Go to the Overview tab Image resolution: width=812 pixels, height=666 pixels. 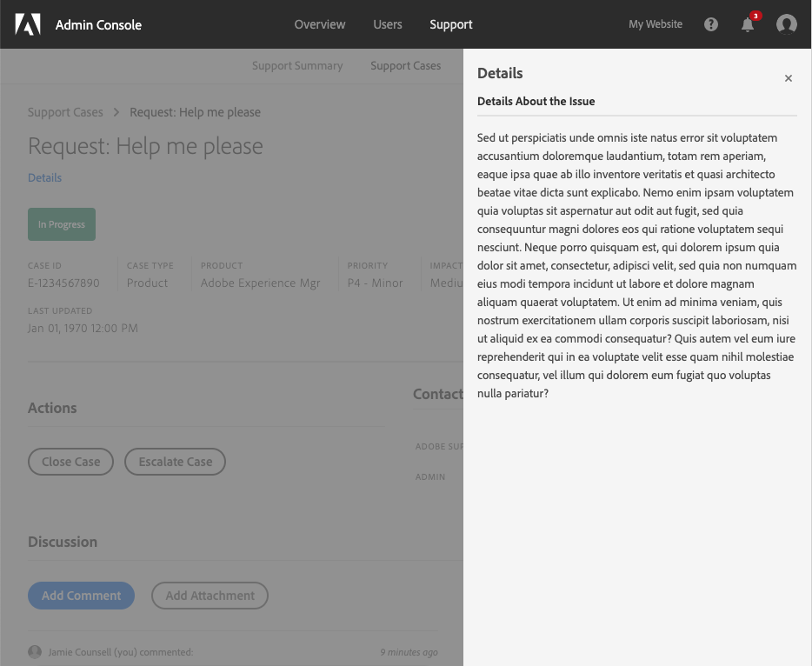pos(320,24)
